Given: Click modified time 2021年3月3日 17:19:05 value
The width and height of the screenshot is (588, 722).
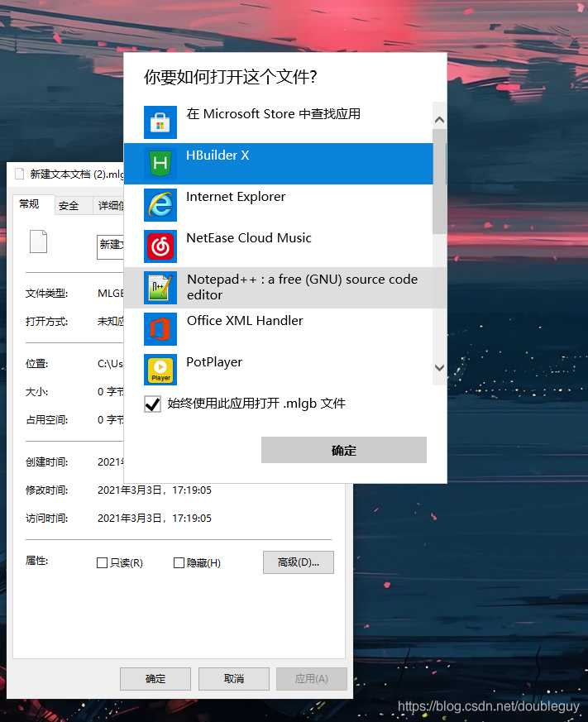Looking at the screenshot, I should point(155,490).
